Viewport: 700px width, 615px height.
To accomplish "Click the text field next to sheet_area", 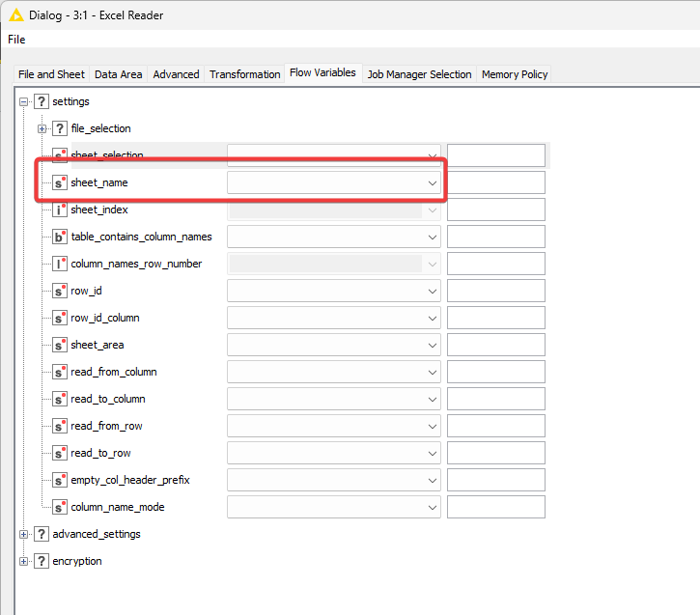I will coord(496,345).
